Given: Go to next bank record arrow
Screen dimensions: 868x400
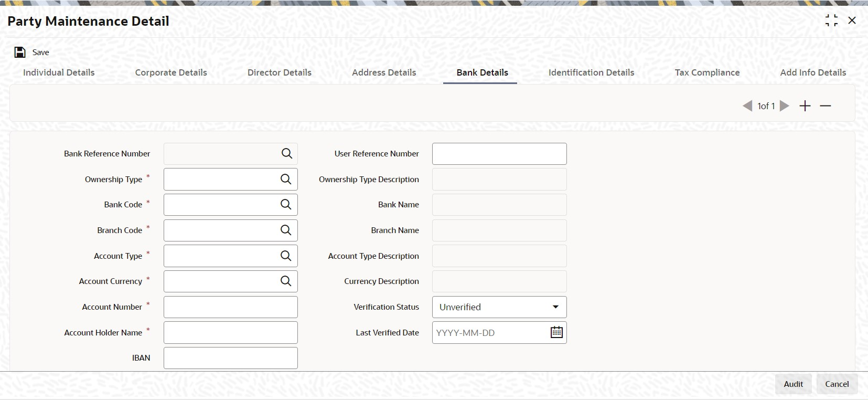Looking at the screenshot, I should click(x=785, y=106).
